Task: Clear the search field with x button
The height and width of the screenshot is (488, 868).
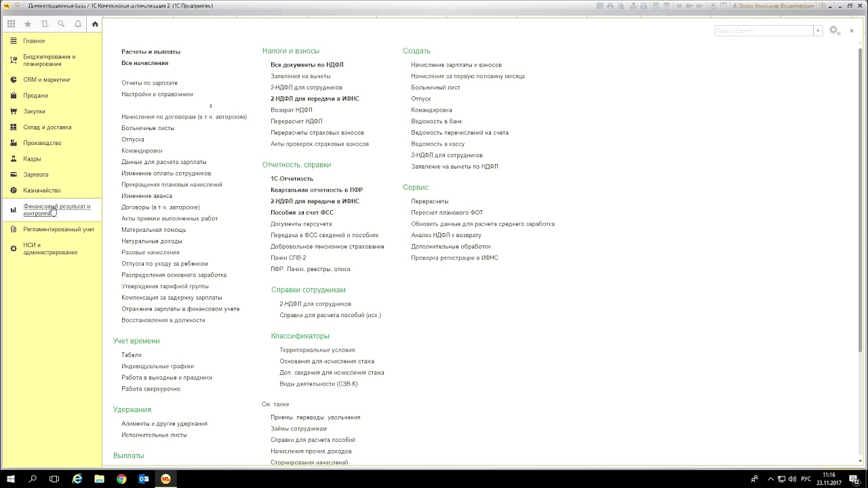Action: [x=818, y=30]
